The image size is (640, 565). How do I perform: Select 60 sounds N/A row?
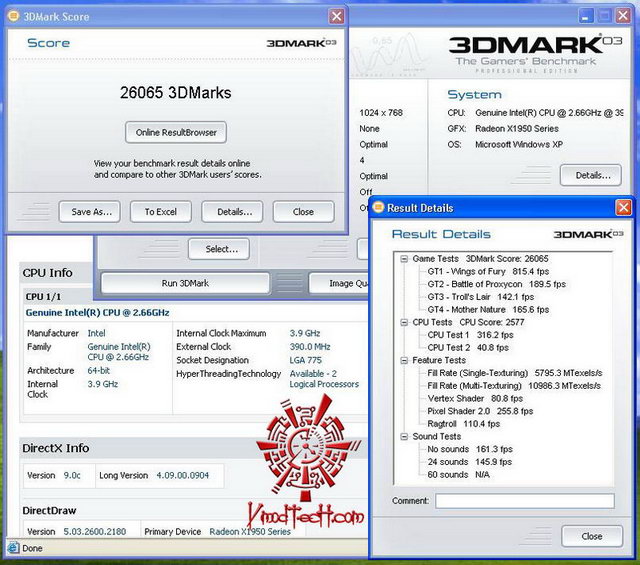click(458, 474)
